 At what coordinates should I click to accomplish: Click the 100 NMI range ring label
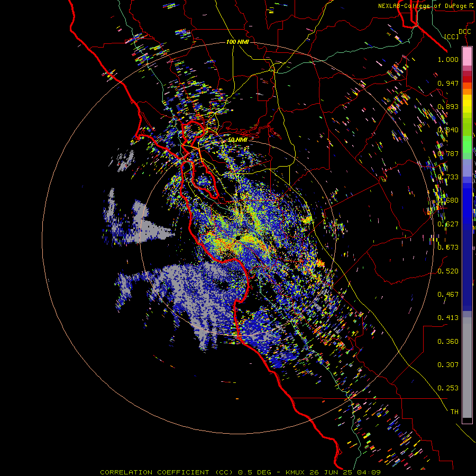coord(237,42)
